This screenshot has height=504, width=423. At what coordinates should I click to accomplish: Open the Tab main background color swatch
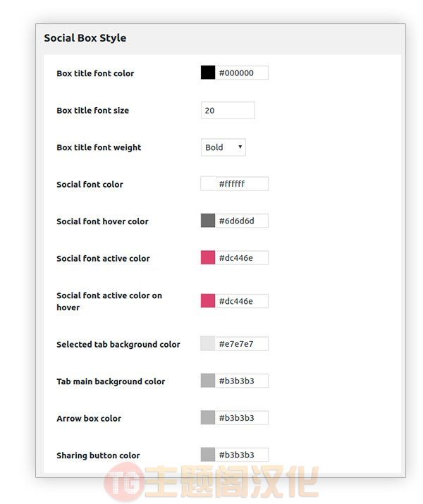click(x=208, y=381)
